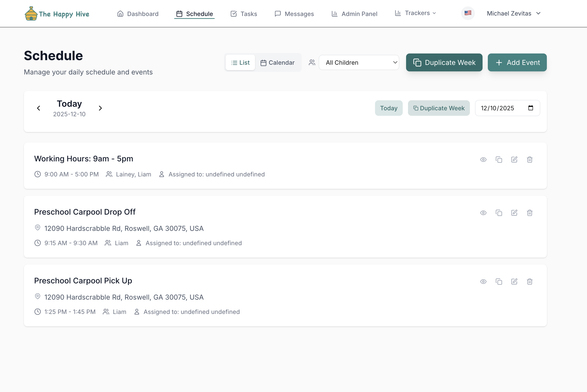The width and height of the screenshot is (587, 392).
Task: Click the Add Event button
Action: [x=517, y=63]
